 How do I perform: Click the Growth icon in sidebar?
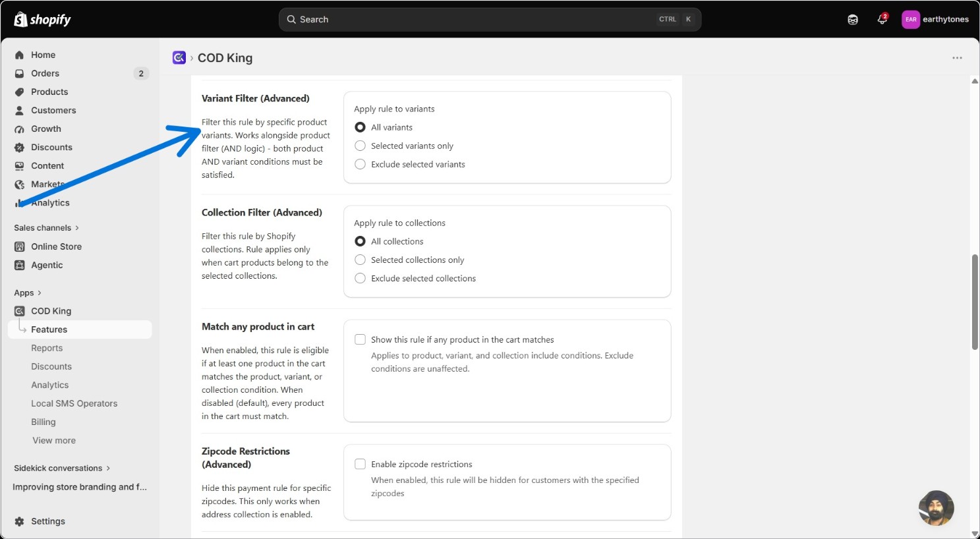(x=20, y=129)
